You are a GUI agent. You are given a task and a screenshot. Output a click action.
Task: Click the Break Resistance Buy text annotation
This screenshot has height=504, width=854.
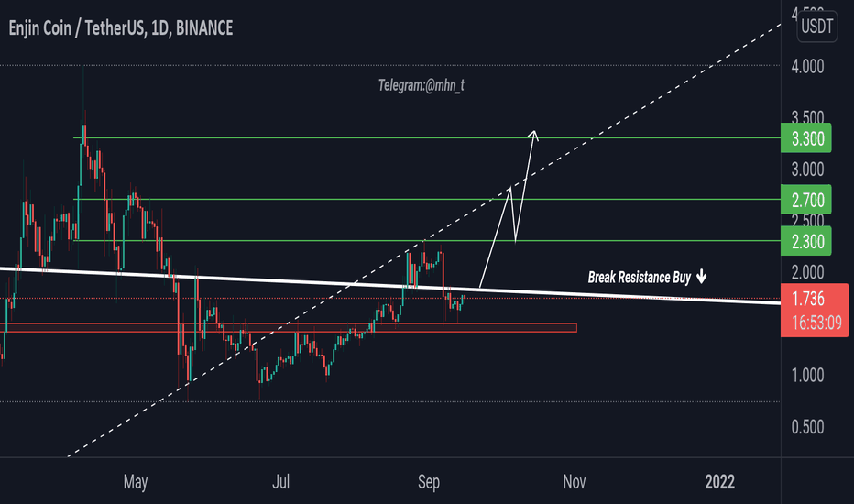[640, 278]
